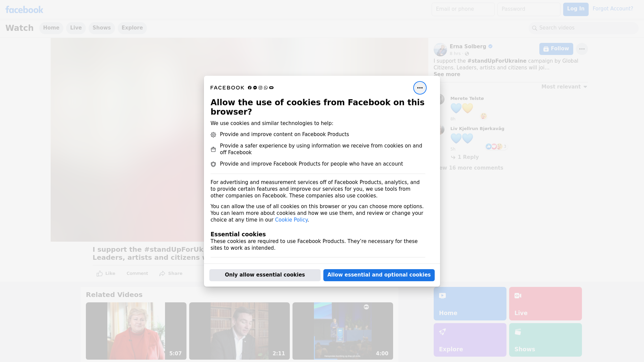Click Comment under the video

(x=137, y=274)
